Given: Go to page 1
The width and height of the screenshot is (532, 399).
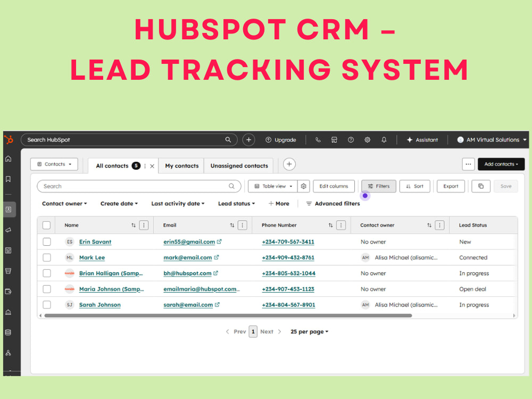Looking at the screenshot, I should click(x=253, y=332).
